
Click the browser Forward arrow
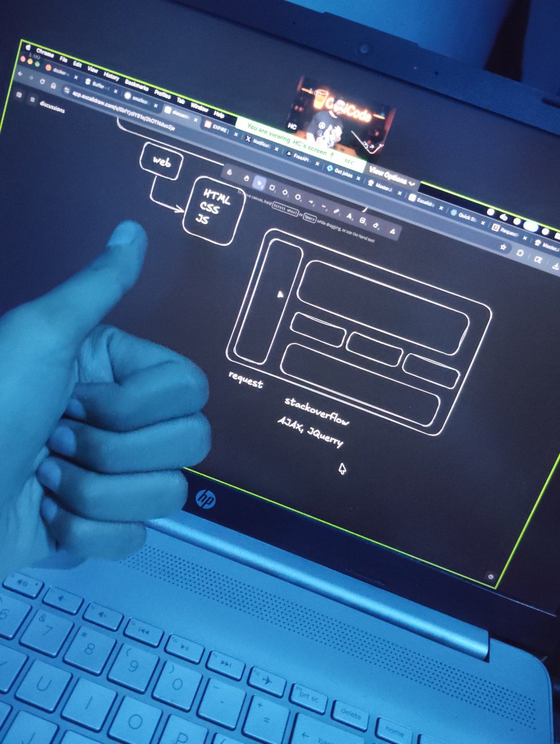31,77
